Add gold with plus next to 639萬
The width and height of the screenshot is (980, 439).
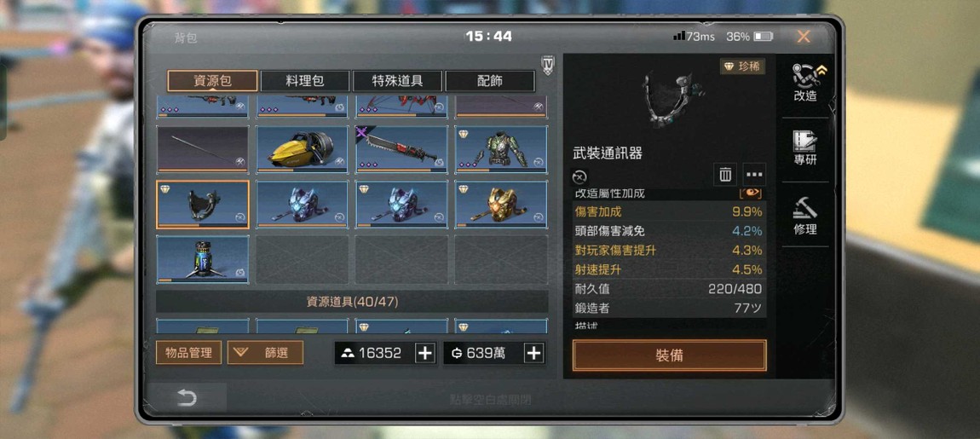[533, 353]
